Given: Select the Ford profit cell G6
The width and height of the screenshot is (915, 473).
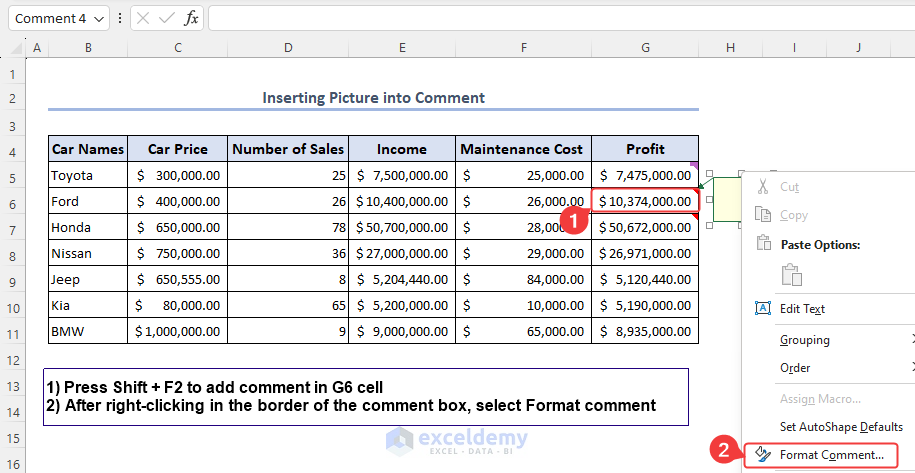Looking at the screenshot, I should coord(645,201).
